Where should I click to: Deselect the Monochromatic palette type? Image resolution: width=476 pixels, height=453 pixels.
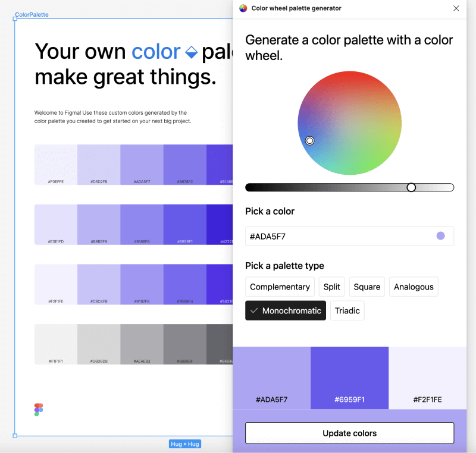click(x=286, y=310)
